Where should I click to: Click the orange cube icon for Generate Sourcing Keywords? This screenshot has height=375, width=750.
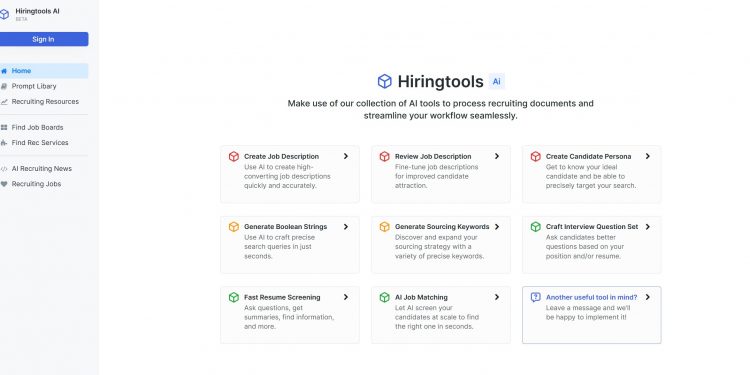pos(385,227)
